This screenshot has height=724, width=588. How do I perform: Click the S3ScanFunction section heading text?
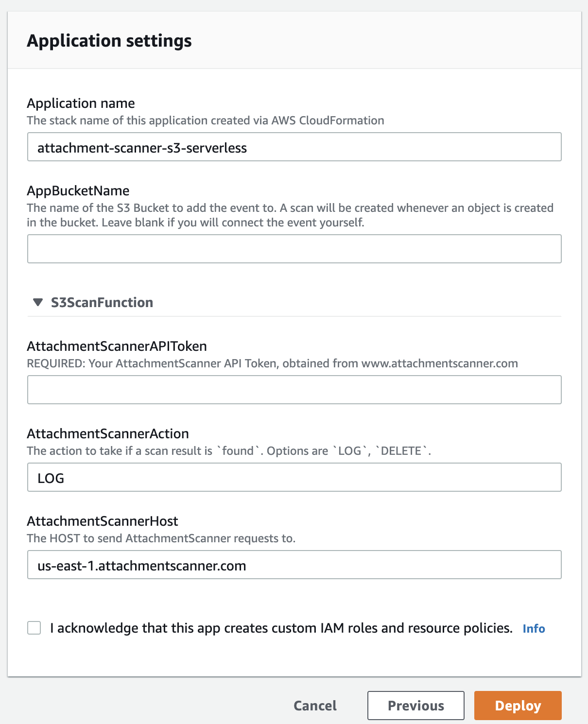(102, 302)
